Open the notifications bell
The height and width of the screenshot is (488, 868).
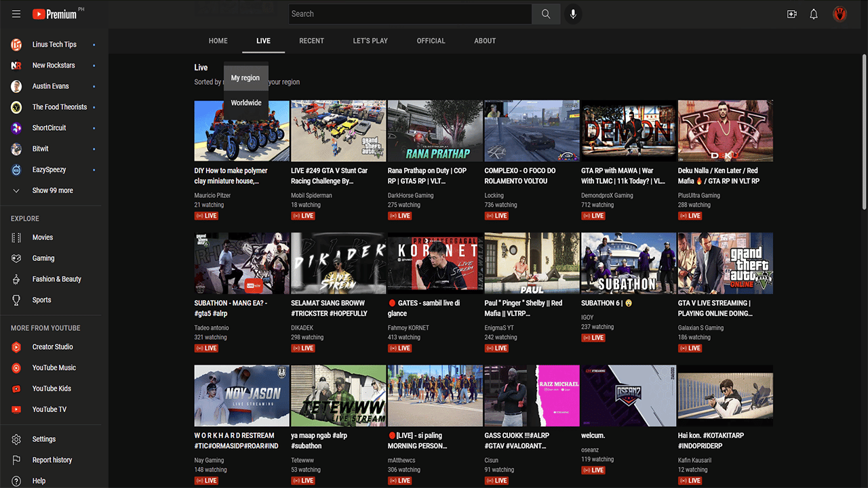(814, 14)
